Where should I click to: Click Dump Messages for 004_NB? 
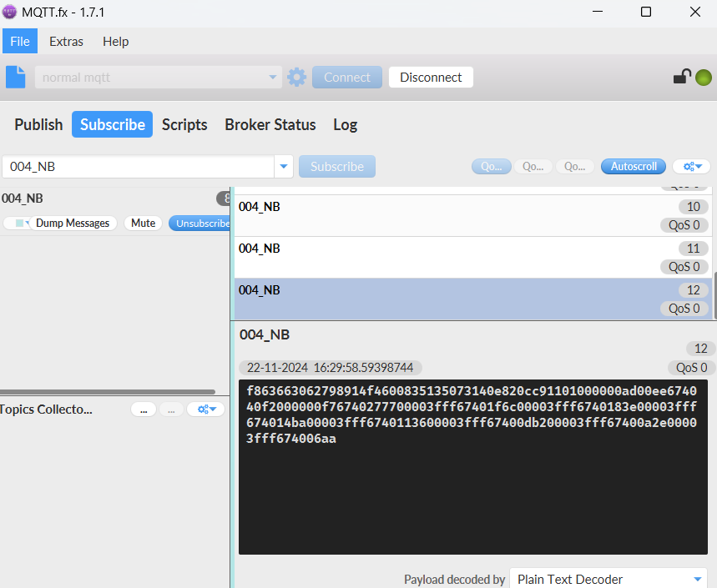coord(73,223)
